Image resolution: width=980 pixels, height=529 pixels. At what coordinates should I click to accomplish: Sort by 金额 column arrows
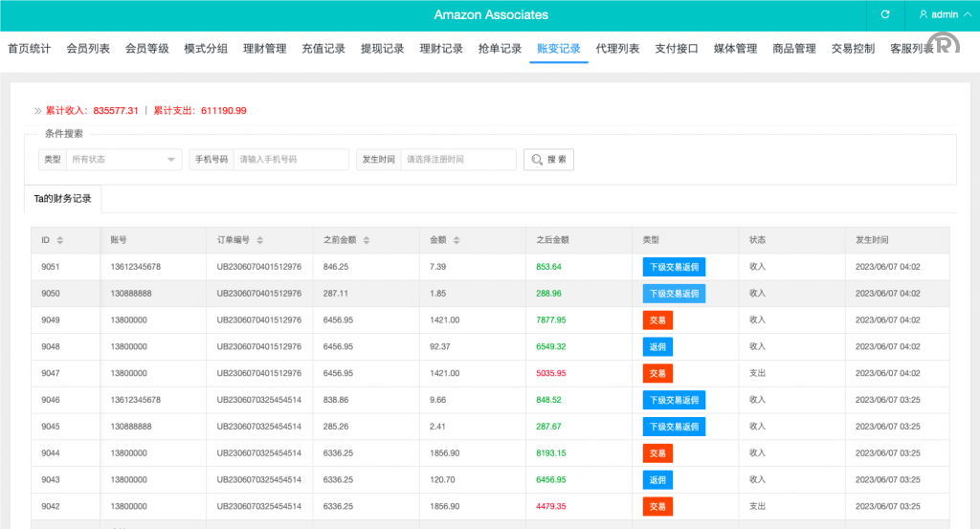click(454, 240)
